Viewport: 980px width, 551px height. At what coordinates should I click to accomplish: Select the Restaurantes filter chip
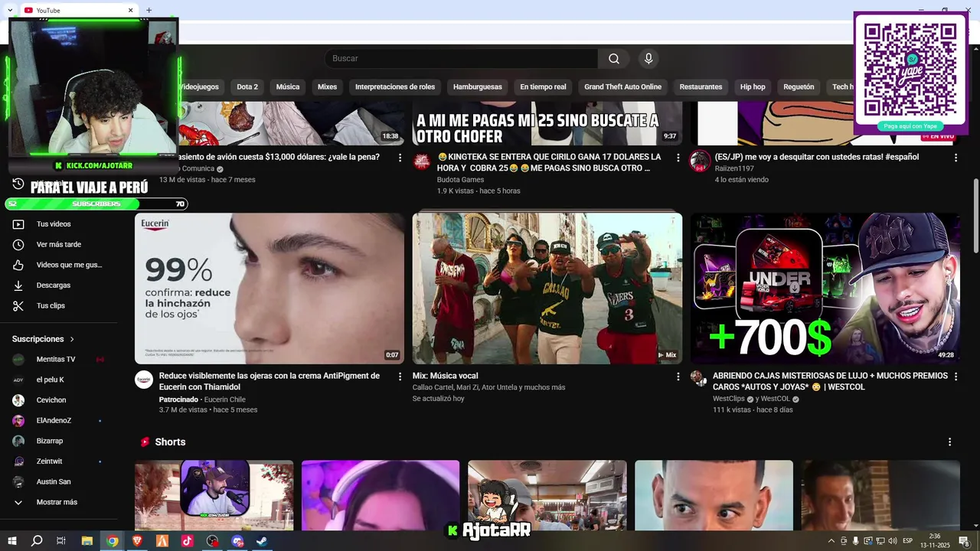(701, 87)
